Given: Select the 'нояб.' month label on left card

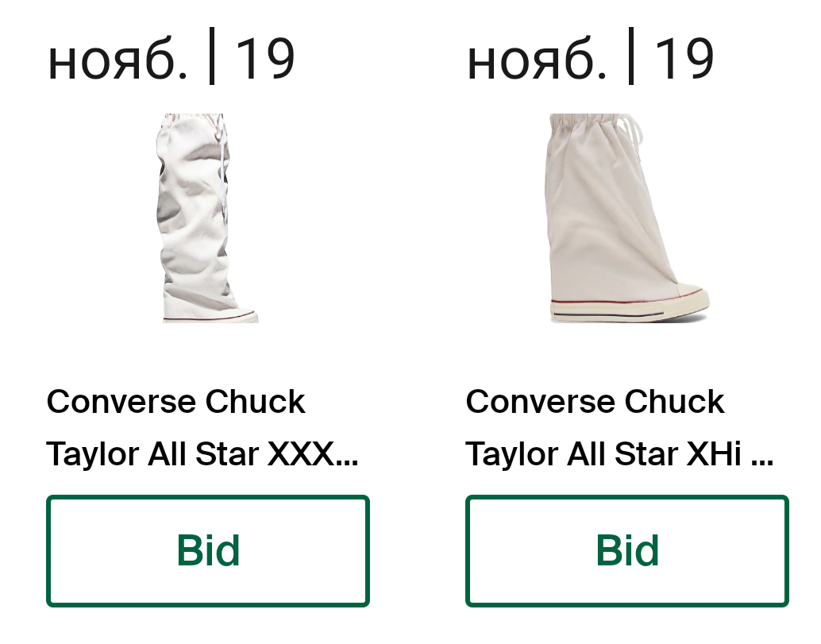Looking at the screenshot, I should click(118, 60).
